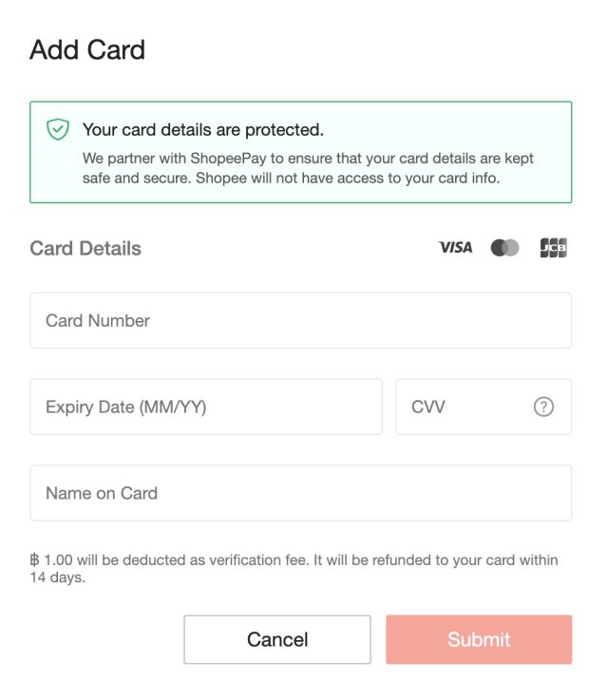Click the VISA card logo
The height and width of the screenshot is (700, 608).
pyautogui.click(x=455, y=248)
